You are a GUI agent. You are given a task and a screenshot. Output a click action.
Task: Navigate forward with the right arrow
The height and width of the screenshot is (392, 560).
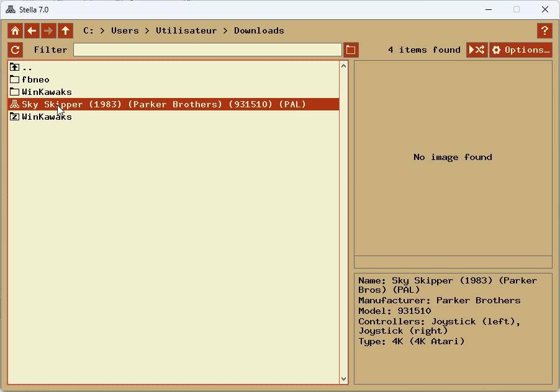pyautogui.click(x=48, y=30)
